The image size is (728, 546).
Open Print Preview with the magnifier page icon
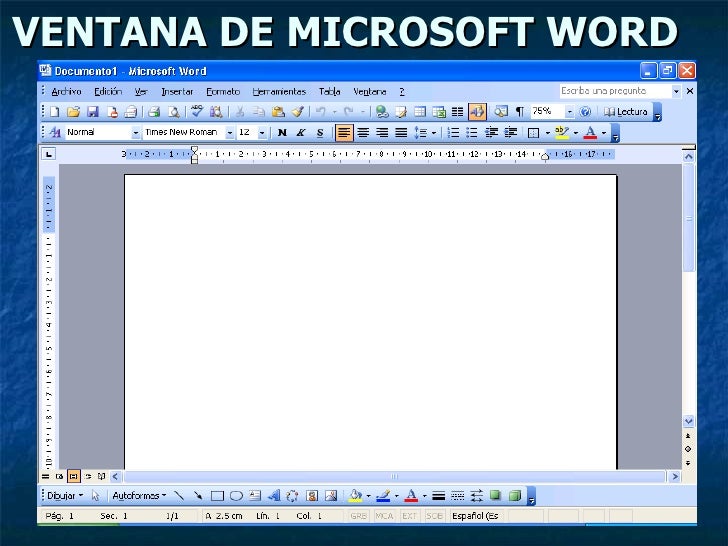tap(174, 112)
